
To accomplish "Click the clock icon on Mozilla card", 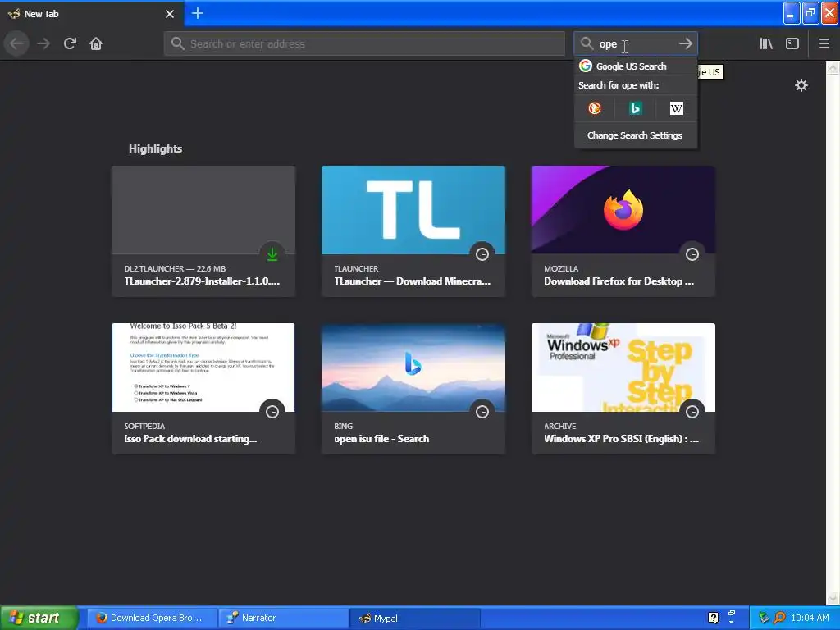I will [x=692, y=254].
